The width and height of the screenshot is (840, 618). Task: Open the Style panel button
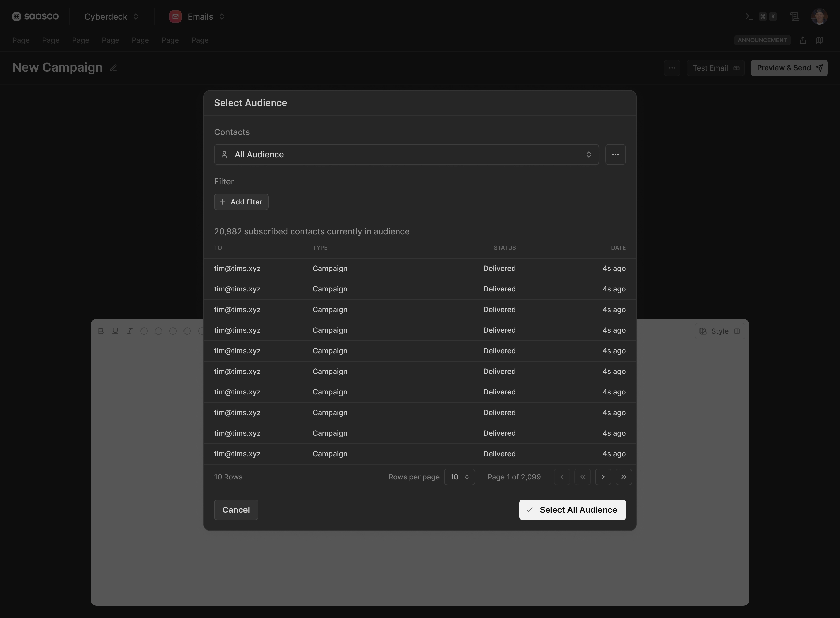coord(720,331)
